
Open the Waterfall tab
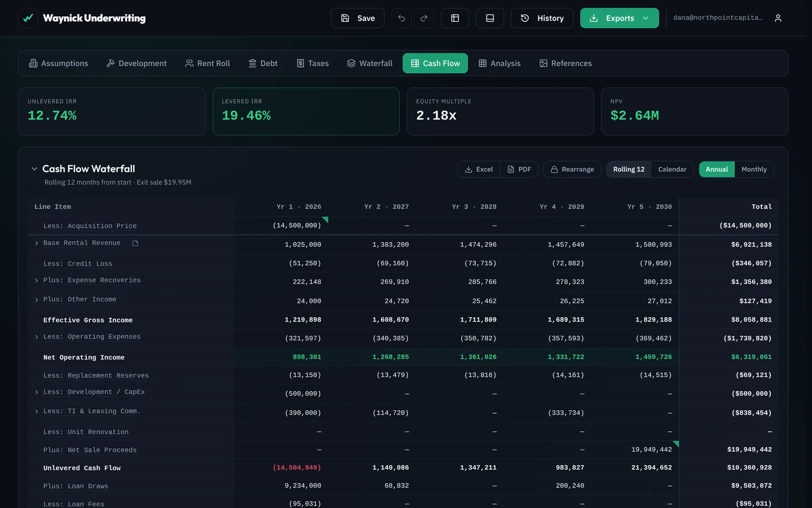point(369,63)
